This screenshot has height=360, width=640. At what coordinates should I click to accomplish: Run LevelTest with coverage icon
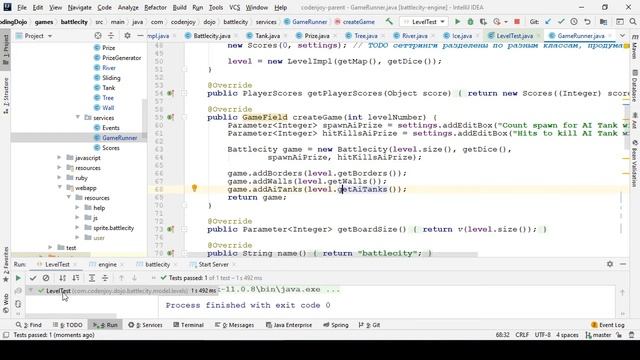(x=483, y=22)
